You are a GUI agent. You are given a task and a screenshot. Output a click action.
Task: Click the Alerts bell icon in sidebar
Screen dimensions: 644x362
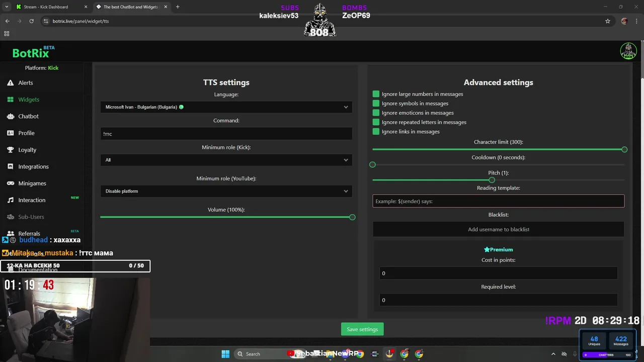click(x=11, y=82)
